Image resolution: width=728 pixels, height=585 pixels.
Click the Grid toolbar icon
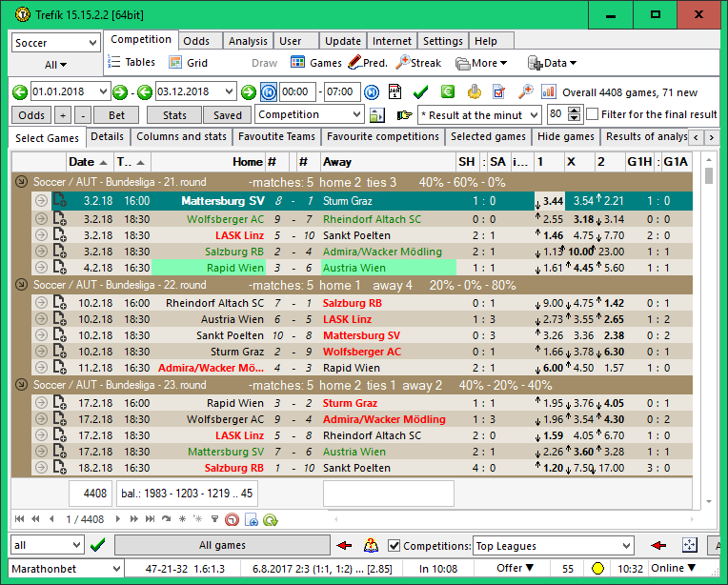(x=188, y=63)
